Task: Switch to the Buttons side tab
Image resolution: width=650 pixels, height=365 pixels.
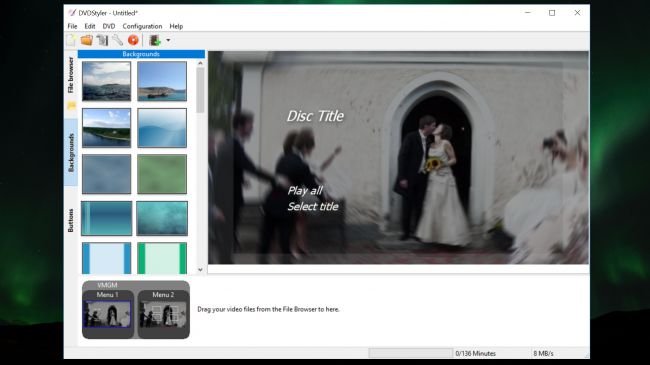Action: point(71,220)
